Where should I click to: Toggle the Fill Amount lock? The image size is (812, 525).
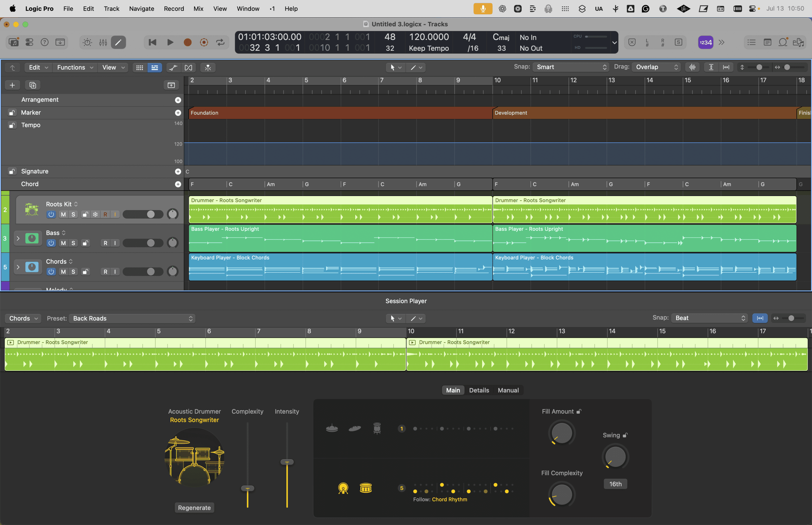coord(579,411)
